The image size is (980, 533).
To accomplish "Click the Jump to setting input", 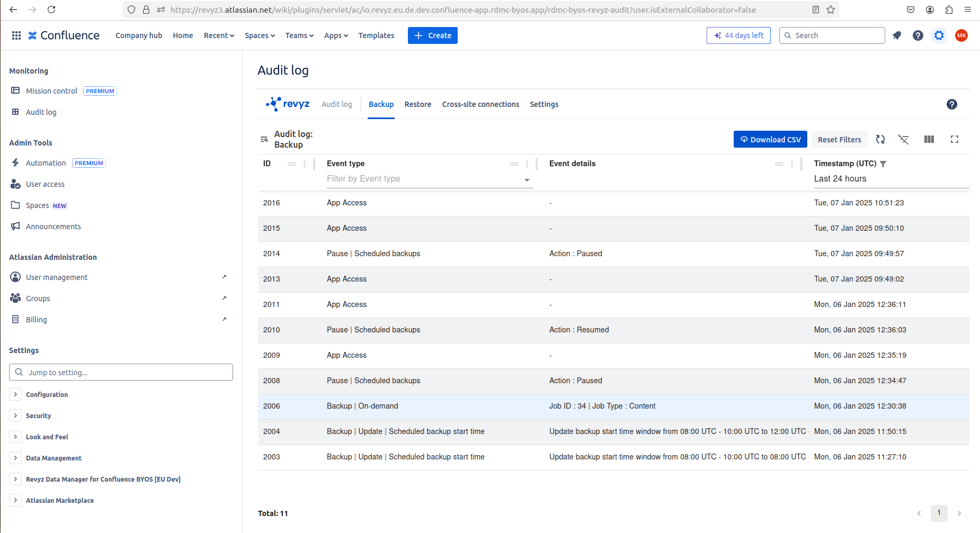I will click(x=121, y=372).
